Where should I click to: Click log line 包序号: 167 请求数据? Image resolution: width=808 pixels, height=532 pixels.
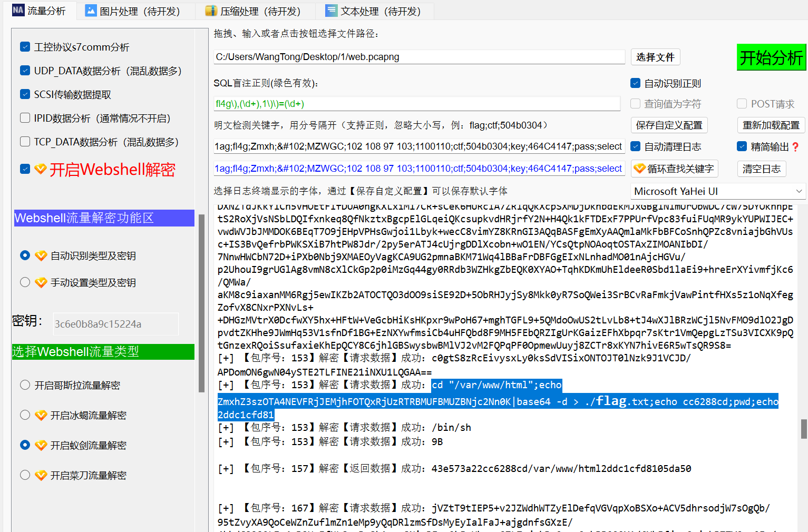(x=494, y=508)
